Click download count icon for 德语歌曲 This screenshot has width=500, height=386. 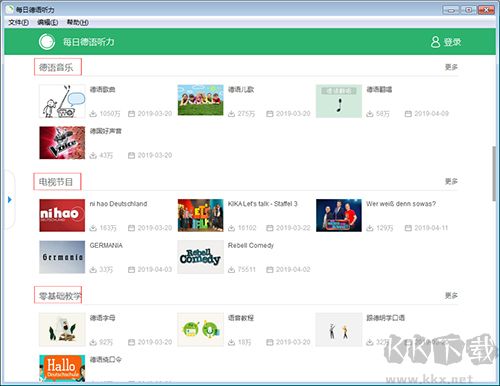pyautogui.click(x=93, y=114)
